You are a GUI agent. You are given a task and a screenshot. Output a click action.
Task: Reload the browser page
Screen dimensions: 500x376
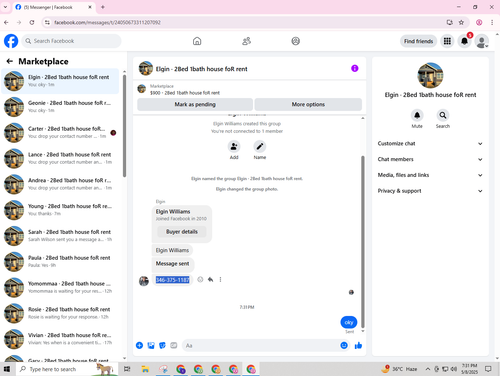click(32, 22)
